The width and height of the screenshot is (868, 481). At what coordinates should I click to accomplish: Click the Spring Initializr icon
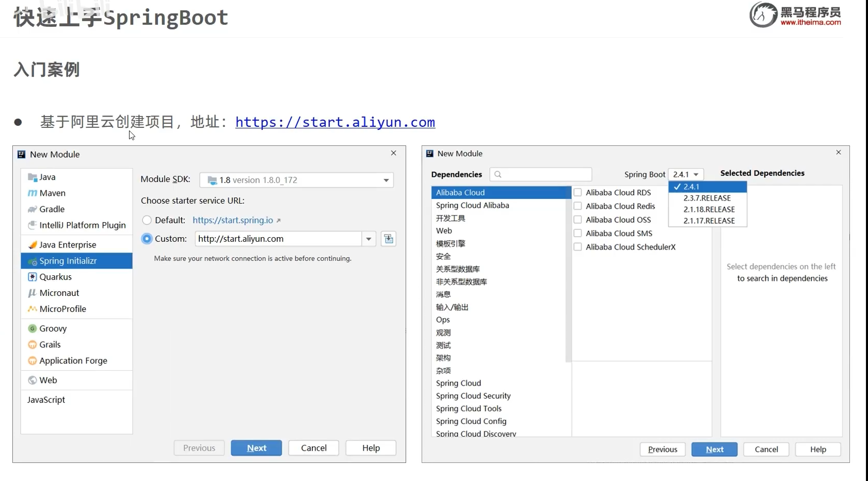coord(33,261)
